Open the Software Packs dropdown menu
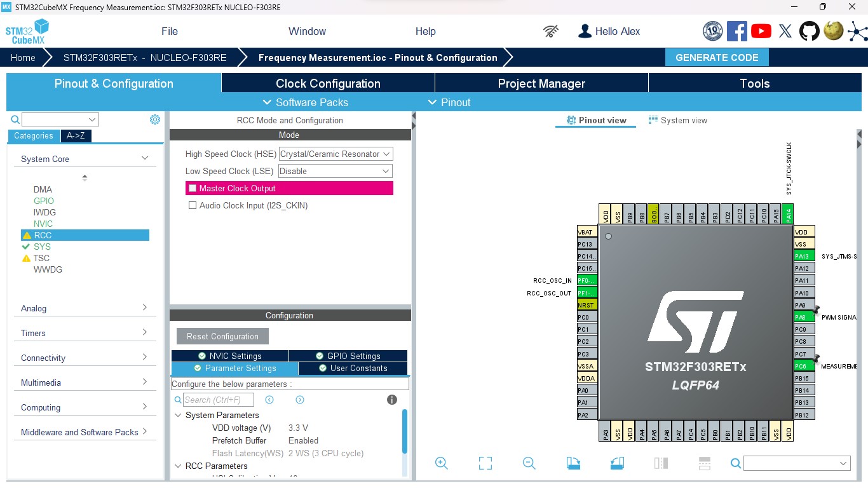The height and width of the screenshot is (488, 868). click(x=305, y=102)
